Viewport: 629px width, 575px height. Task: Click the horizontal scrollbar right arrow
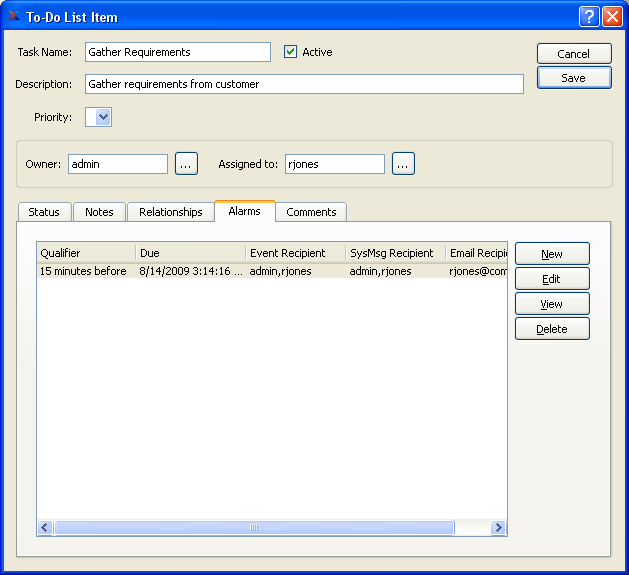coord(498,527)
